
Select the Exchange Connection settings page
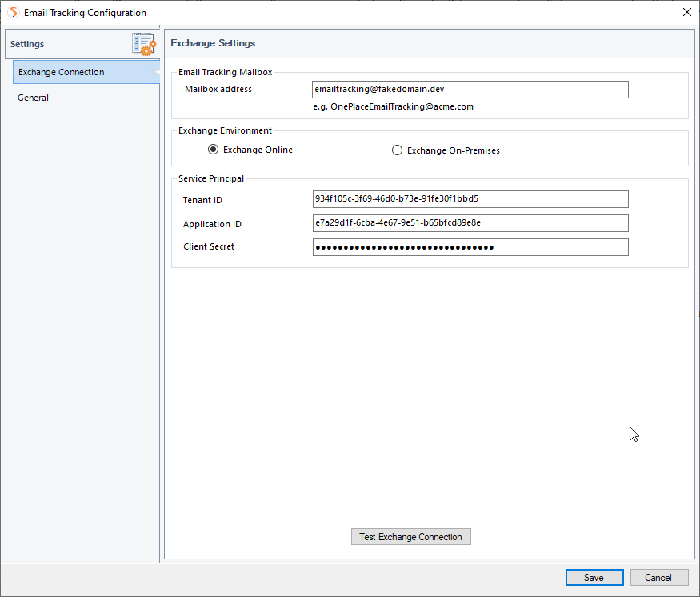[x=62, y=72]
